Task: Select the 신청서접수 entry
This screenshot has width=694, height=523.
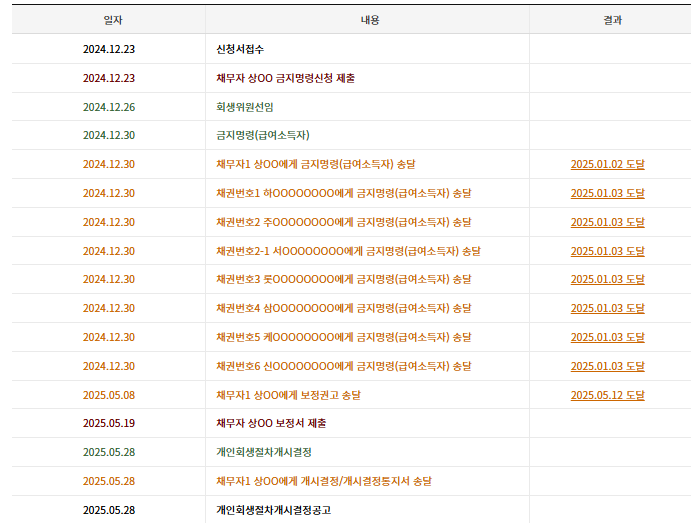Action: click(240, 49)
